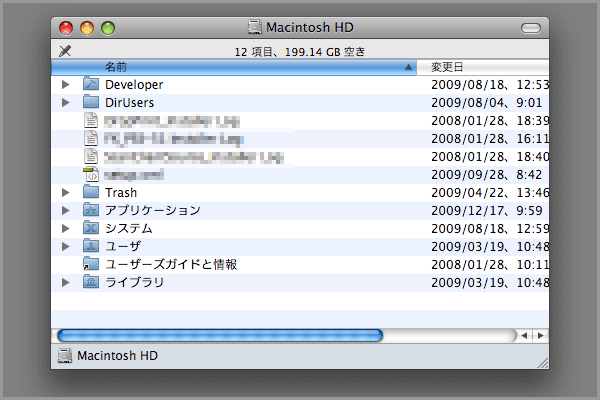Expand the Developer folder
This screenshot has height=400, width=600.
coord(66,84)
